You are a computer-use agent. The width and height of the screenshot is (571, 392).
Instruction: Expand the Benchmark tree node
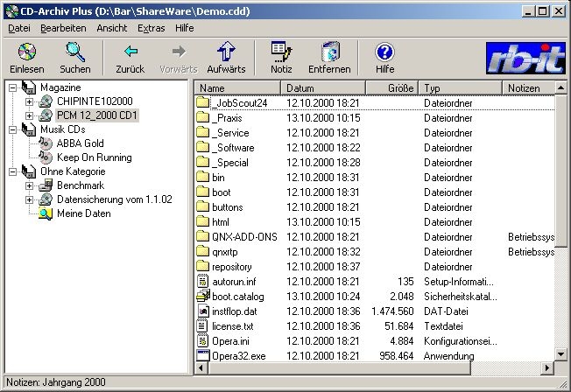tap(29, 185)
